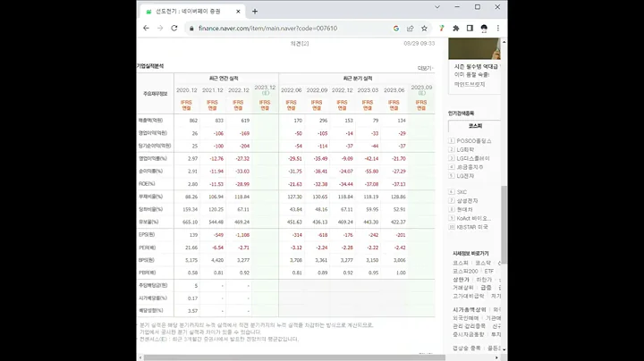Click the 고가대비급락 shortcut link
644x361 pixels.
tap(468, 296)
